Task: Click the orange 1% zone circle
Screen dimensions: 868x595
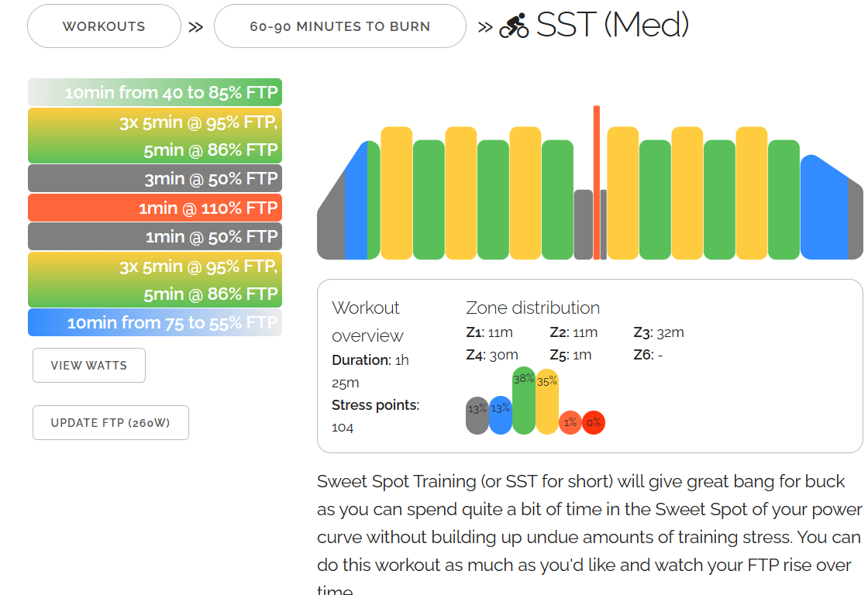Action: 570,422
